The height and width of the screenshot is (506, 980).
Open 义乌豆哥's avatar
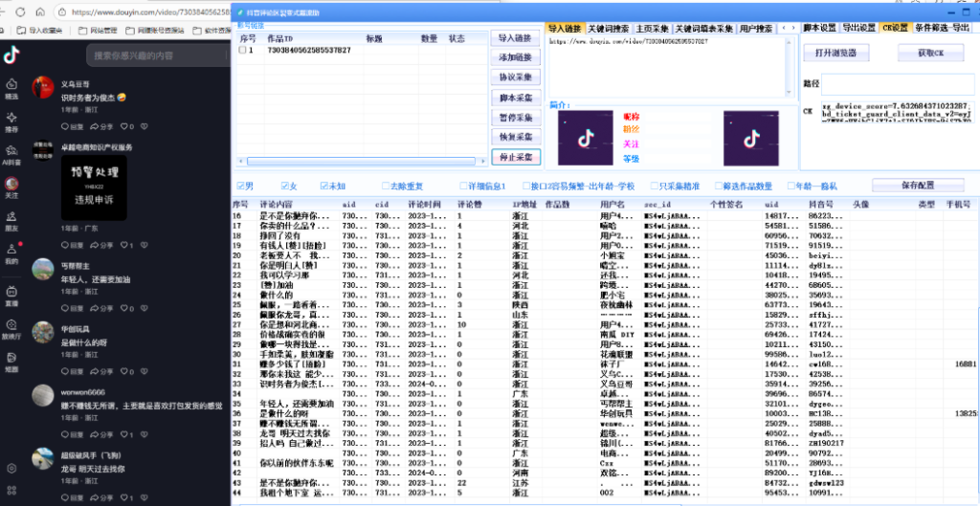click(x=43, y=87)
